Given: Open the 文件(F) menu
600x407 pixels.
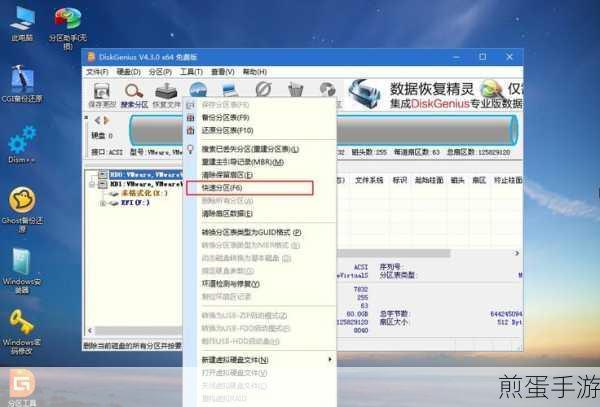Looking at the screenshot, I should tap(97, 72).
